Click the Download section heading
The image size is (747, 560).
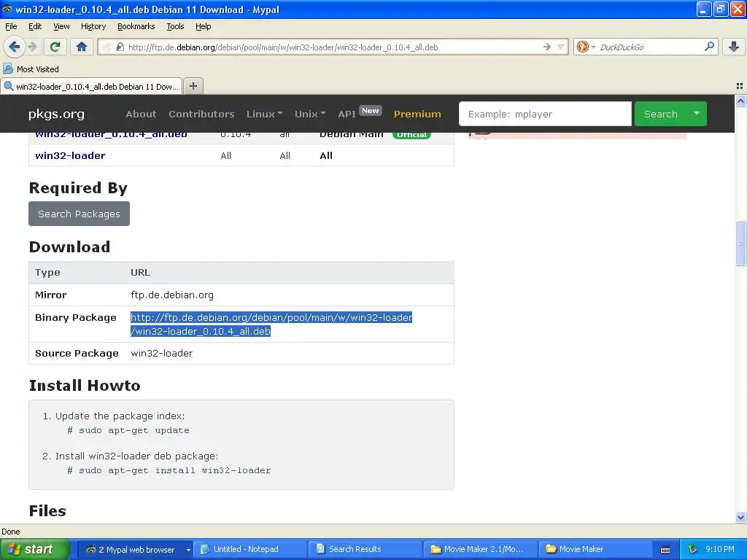pyautogui.click(x=69, y=246)
